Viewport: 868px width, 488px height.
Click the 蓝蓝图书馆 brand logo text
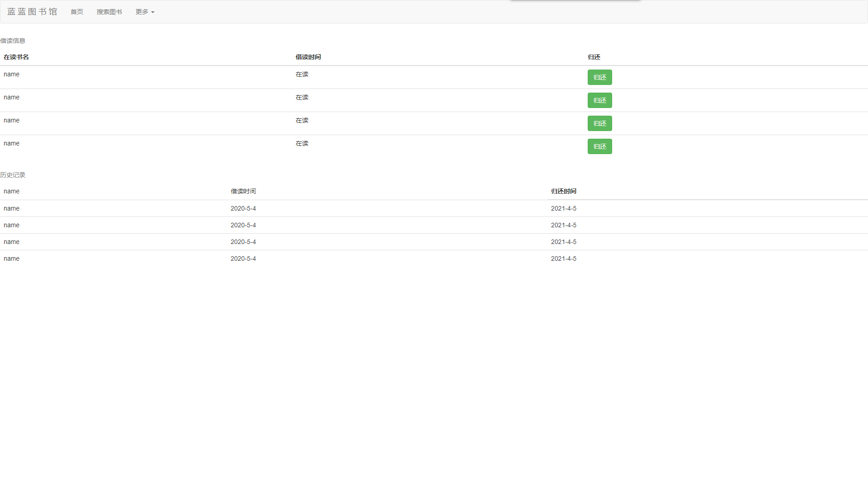point(32,12)
